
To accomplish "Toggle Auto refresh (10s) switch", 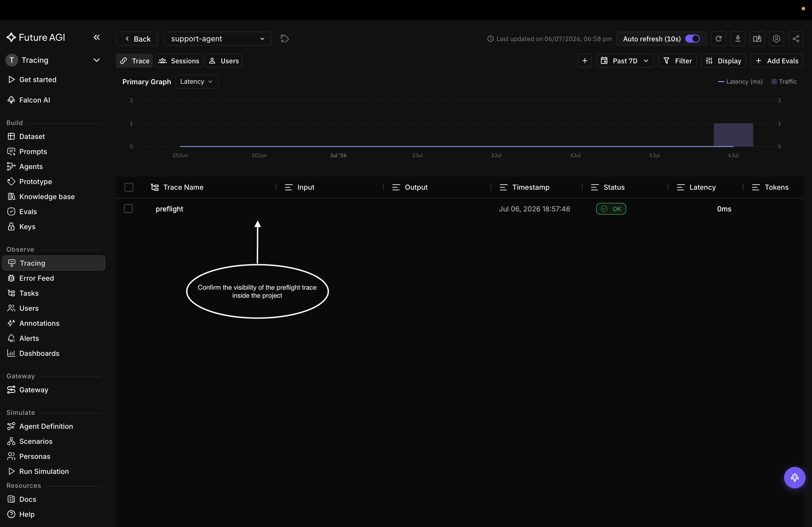I will (692, 39).
